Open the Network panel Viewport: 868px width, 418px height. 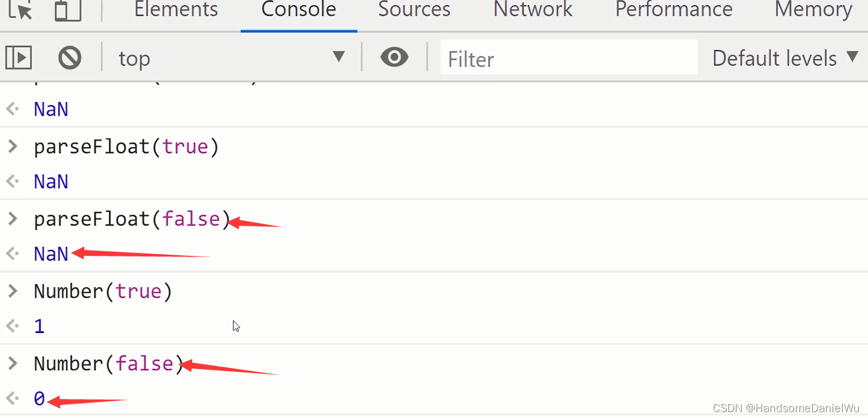pyautogui.click(x=532, y=10)
